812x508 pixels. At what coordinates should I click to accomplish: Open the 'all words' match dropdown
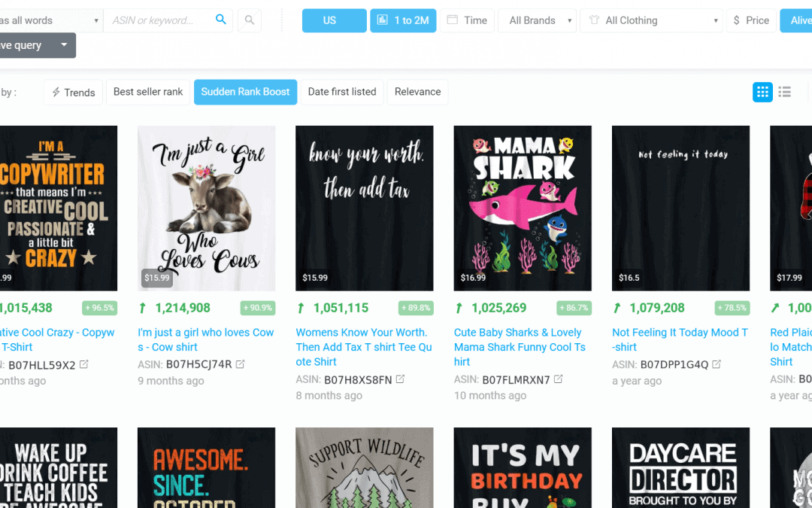pyautogui.click(x=51, y=21)
